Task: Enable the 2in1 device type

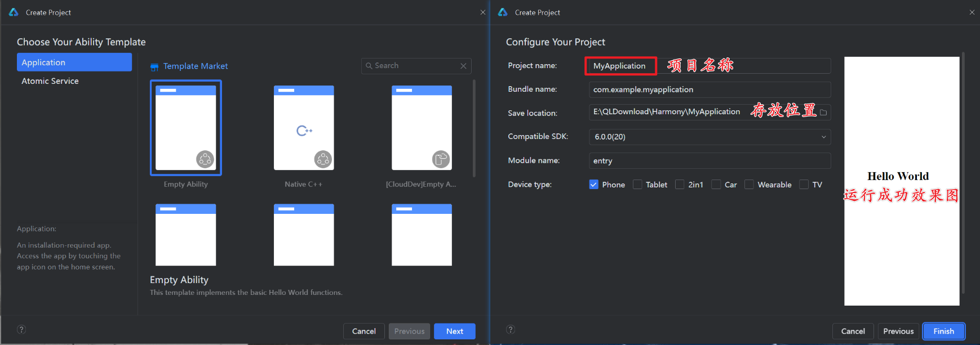Action: coord(680,185)
